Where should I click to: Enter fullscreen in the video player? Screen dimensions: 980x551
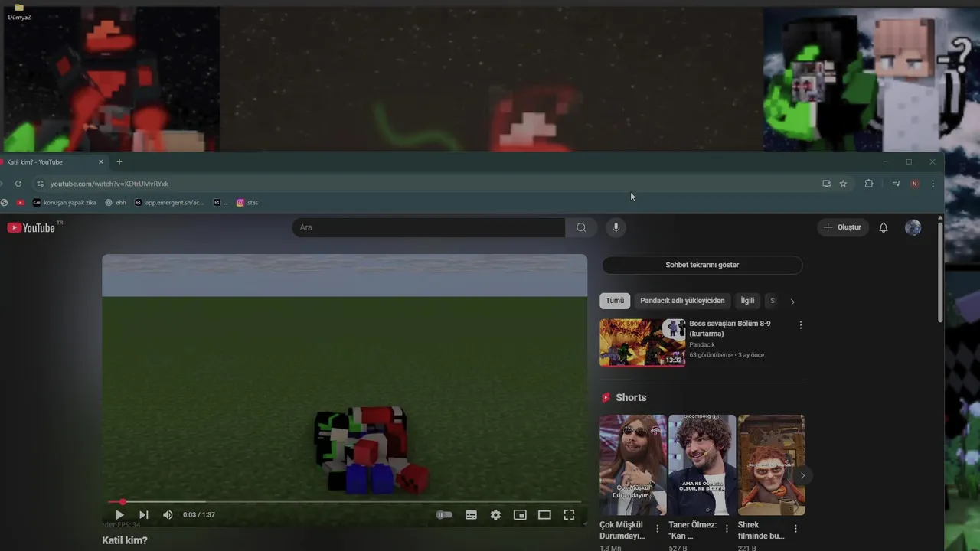[569, 515]
